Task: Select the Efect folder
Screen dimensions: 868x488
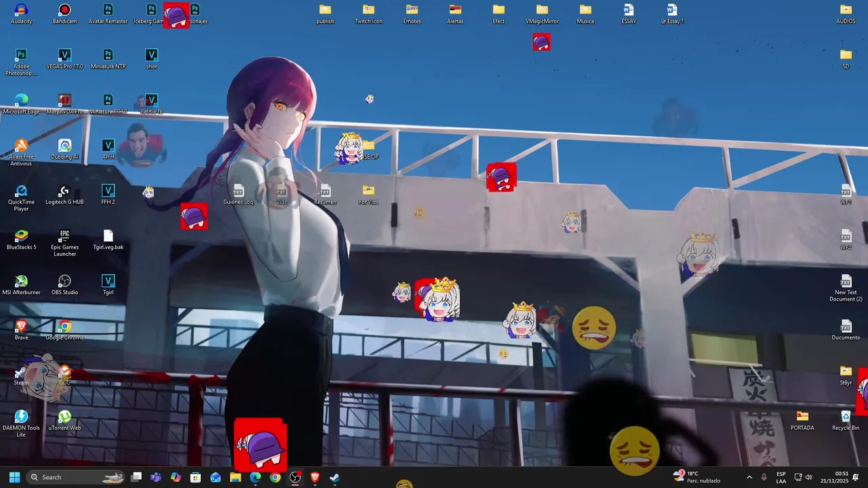Action: [498, 14]
